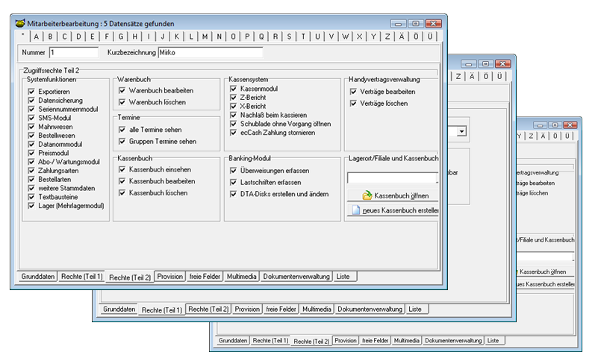Image resolution: width=604 pixels, height=364 pixels.
Task: Select letter Z filter in middle window
Action: (458, 76)
